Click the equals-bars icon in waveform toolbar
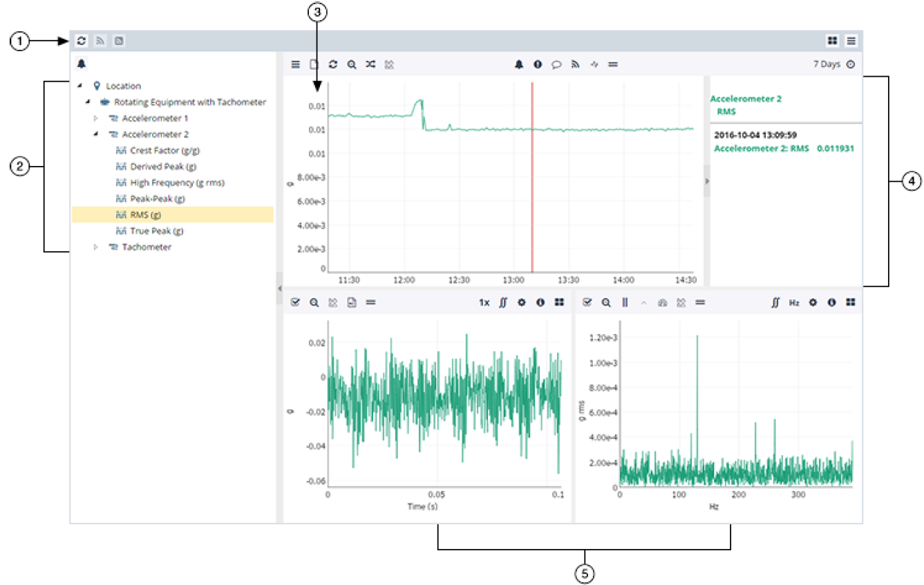924x585 pixels. pyautogui.click(x=371, y=302)
